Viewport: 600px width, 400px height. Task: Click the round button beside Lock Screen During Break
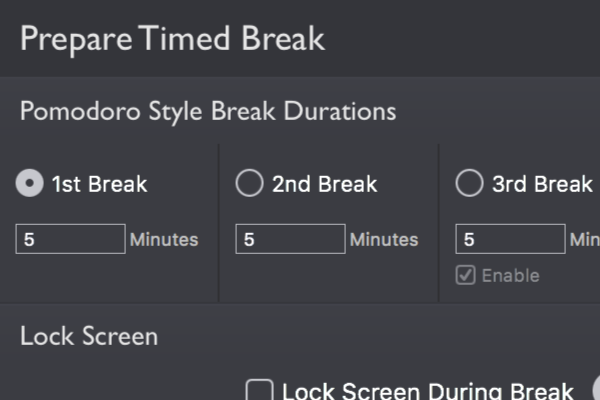(596, 389)
